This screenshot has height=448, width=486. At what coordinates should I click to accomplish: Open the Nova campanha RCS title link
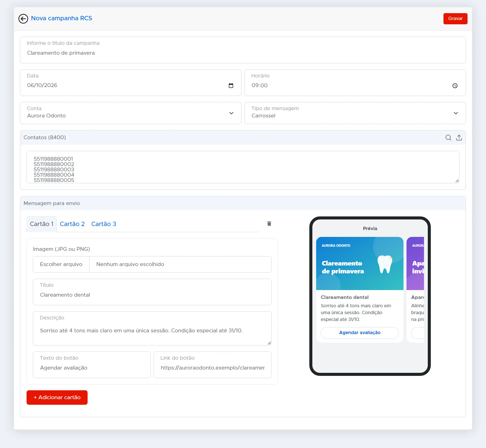tap(62, 18)
